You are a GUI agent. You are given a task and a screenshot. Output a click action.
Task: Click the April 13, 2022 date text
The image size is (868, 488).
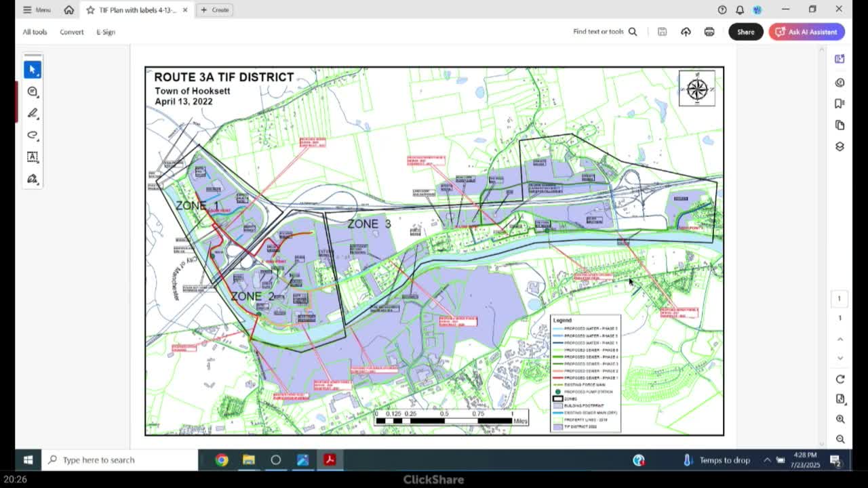point(183,102)
